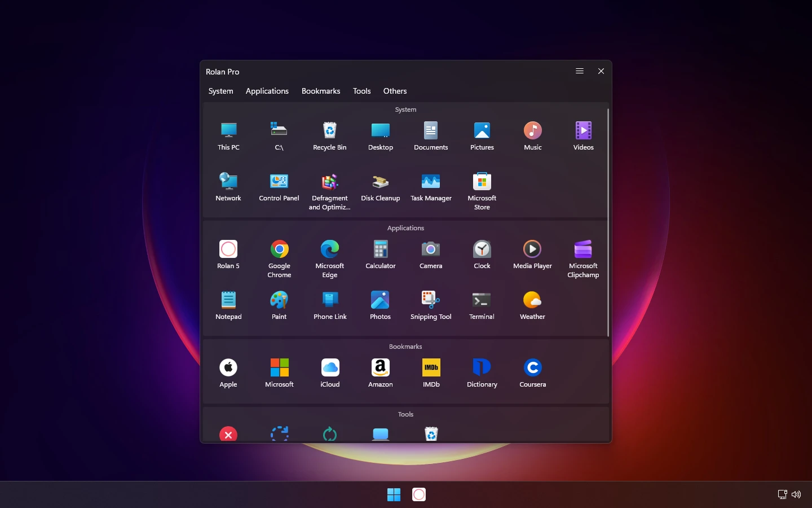Switch to the Applications tab

[x=267, y=91]
